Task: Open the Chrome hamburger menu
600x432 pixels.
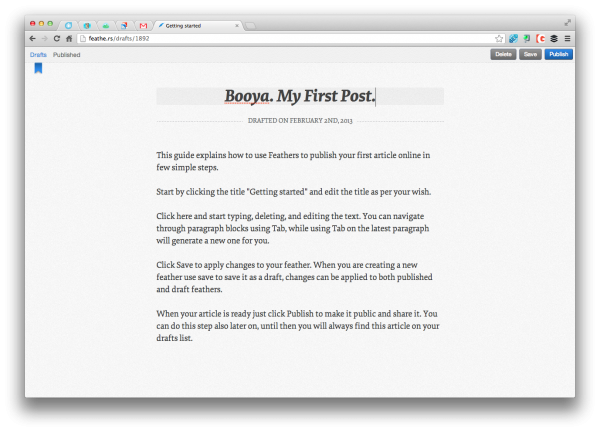Action: pyautogui.click(x=567, y=38)
